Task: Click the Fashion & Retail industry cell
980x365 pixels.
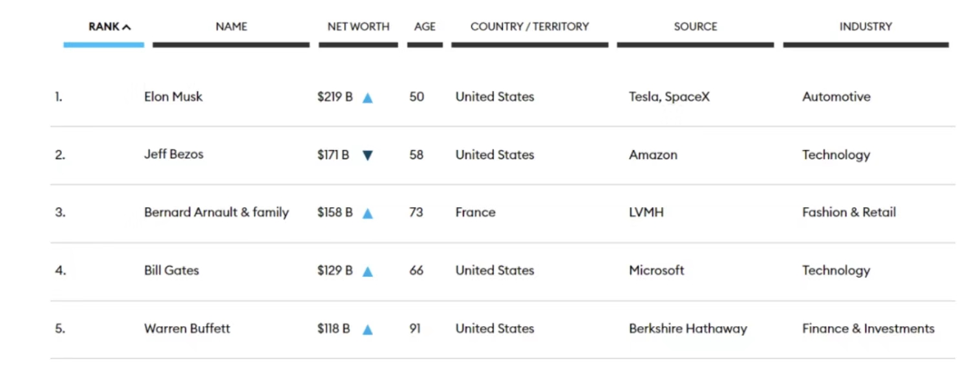Action: pyautogui.click(x=849, y=212)
